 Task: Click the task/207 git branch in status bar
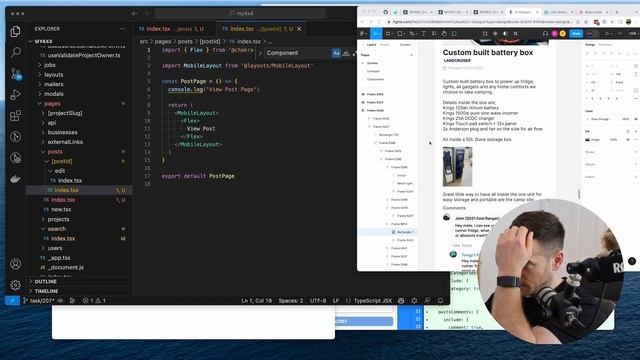[x=39, y=300]
